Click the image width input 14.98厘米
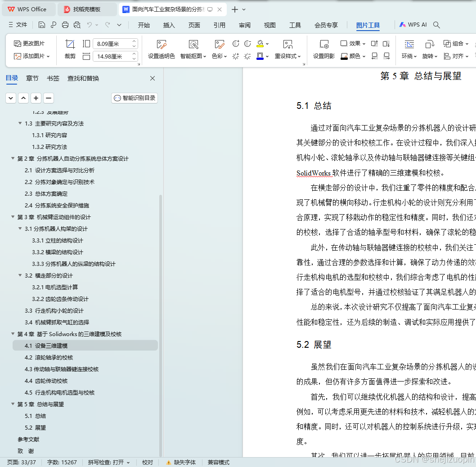Image resolution: width=476 pixels, height=467 pixels. coord(112,57)
